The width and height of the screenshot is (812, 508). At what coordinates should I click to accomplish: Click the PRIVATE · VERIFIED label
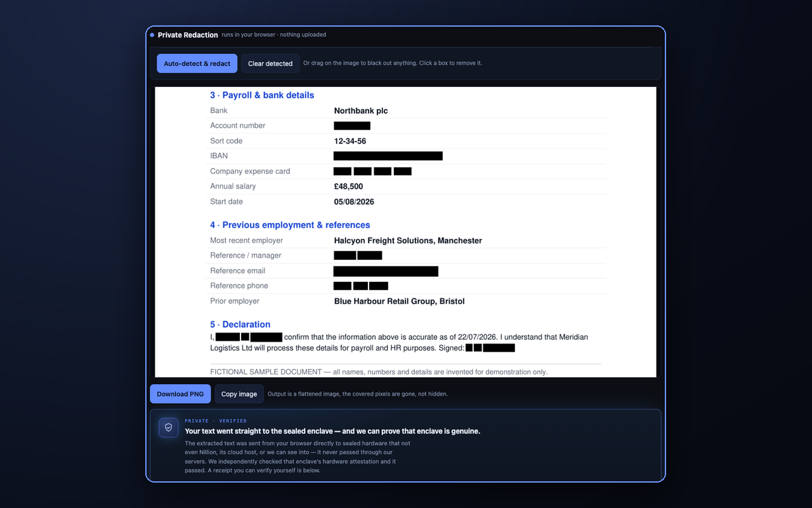click(x=216, y=421)
